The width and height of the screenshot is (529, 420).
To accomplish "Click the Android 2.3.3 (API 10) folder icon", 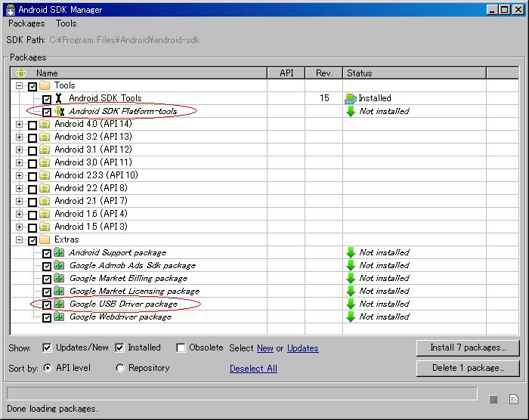I will click(45, 175).
